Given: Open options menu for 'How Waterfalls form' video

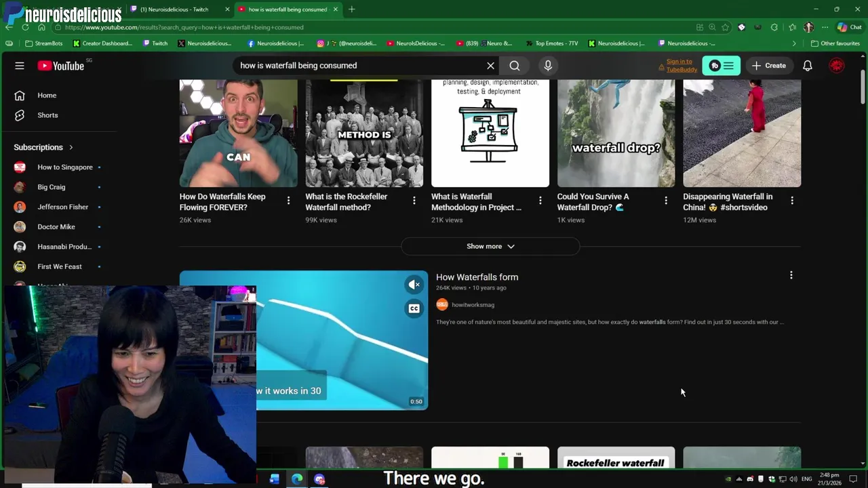Looking at the screenshot, I should 791,275.
